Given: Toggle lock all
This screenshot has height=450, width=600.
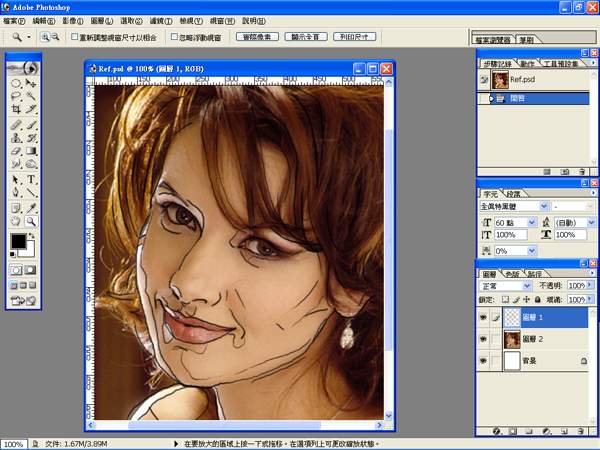Looking at the screenshot, I should 537,299.
